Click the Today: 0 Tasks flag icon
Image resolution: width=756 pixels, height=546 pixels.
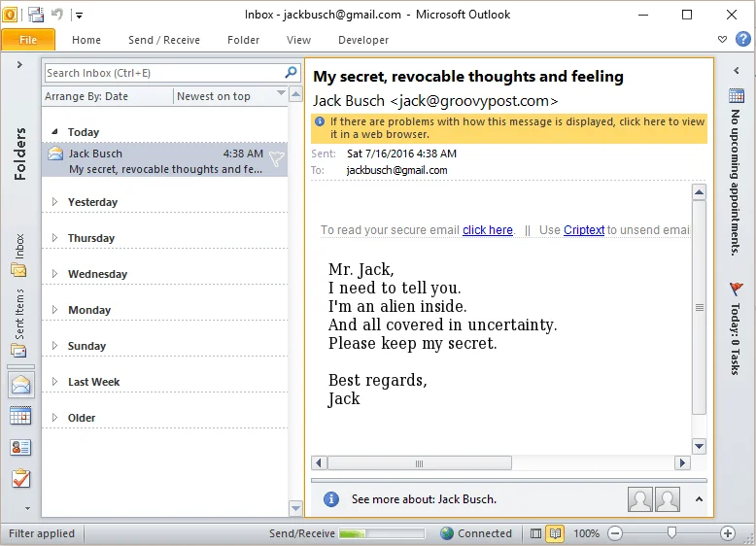point(736,289)
